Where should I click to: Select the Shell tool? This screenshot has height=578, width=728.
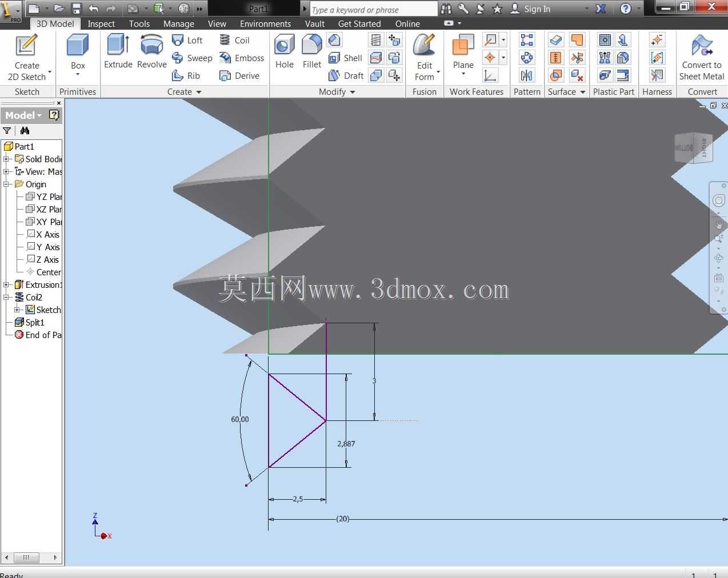[346, 58]
